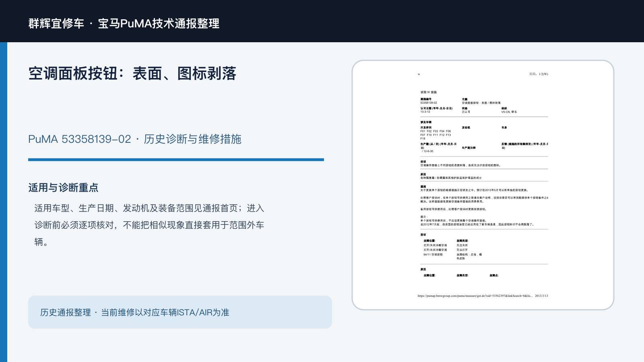The height and width of the screenshot is (362, 644).
Task: Click the pumap.bmwgroup.com URL in the document footer
Action: pos(475,296)
